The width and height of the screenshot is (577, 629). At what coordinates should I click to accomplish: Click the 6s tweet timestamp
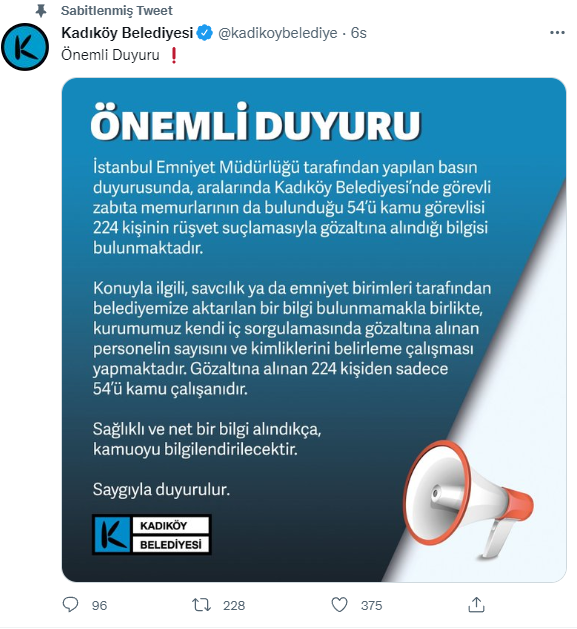(x=358, y=33)
